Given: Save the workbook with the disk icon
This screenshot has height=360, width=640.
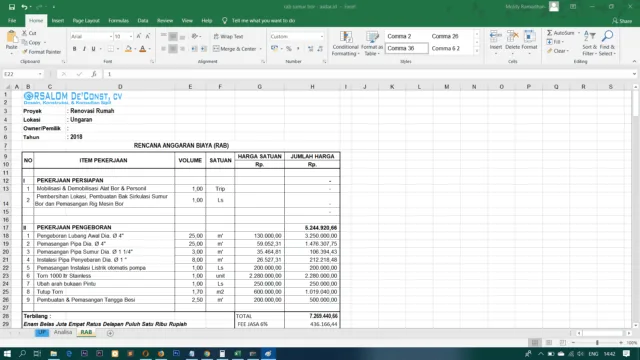Looking at the screenshot, I should pos(11,7).
